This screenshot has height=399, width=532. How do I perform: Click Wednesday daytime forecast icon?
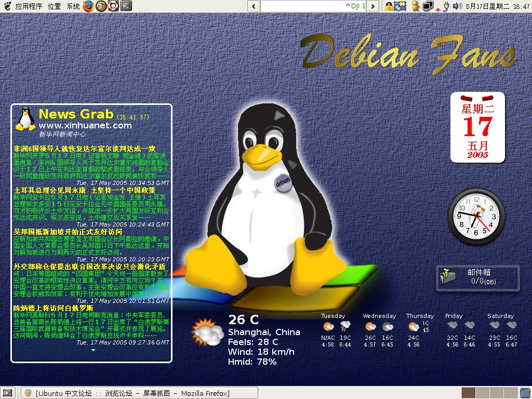pos(370,326)
